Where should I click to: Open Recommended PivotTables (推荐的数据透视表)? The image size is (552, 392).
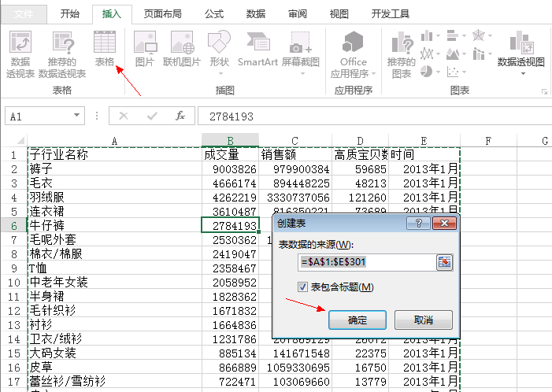click(x=62, y=54)
